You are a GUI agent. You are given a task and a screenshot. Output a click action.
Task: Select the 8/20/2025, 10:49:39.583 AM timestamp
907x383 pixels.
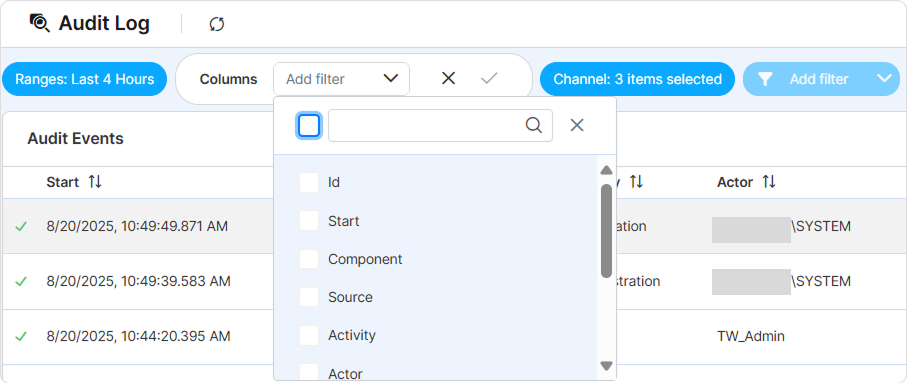click(138, 281)
